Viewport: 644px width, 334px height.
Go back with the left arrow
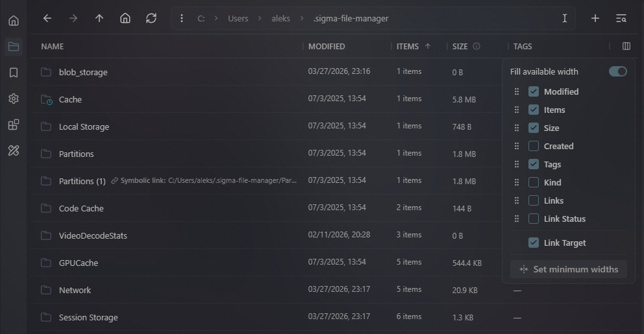47,18
